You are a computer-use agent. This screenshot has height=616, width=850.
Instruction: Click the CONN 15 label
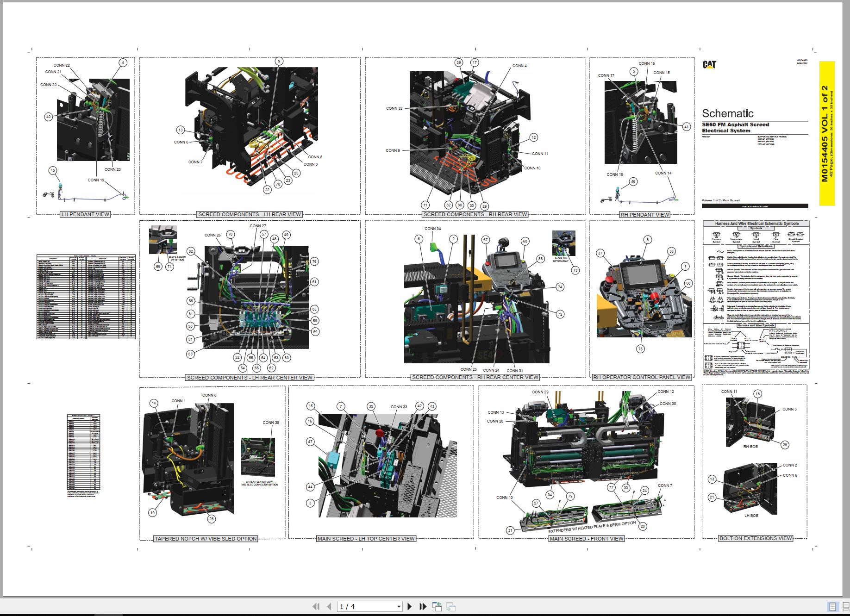tap(662, 73)
